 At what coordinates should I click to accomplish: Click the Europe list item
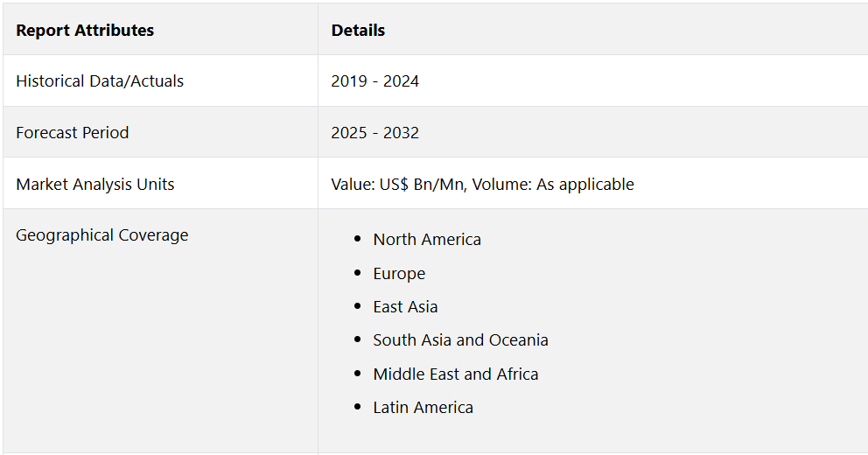point(399,274)
